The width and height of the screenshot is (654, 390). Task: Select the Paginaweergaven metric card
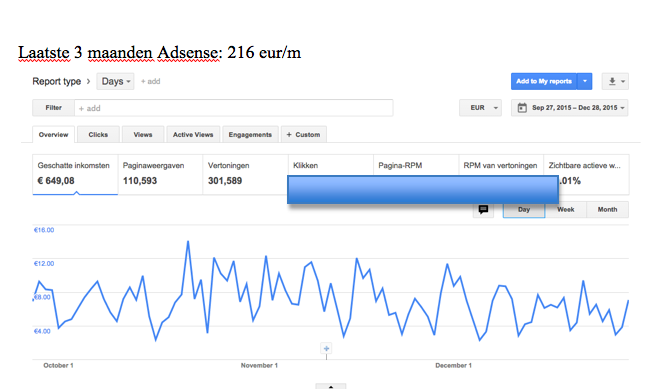(160, 174)
